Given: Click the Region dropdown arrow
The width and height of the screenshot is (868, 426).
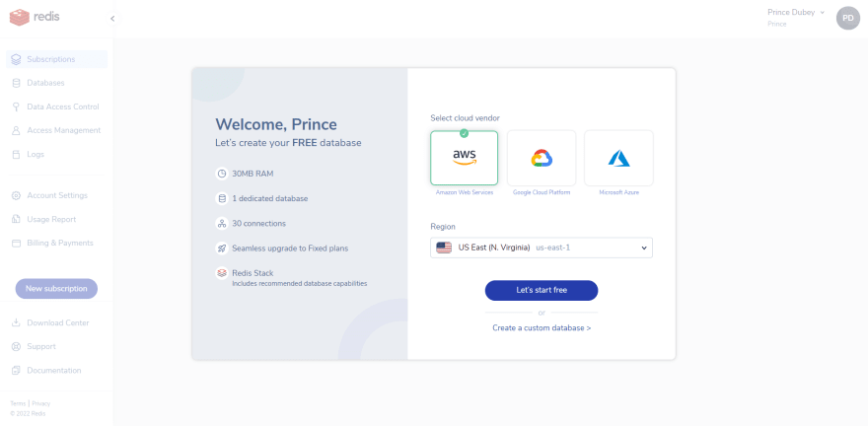Looking at the screenshot, I should (x=644, y=248).
